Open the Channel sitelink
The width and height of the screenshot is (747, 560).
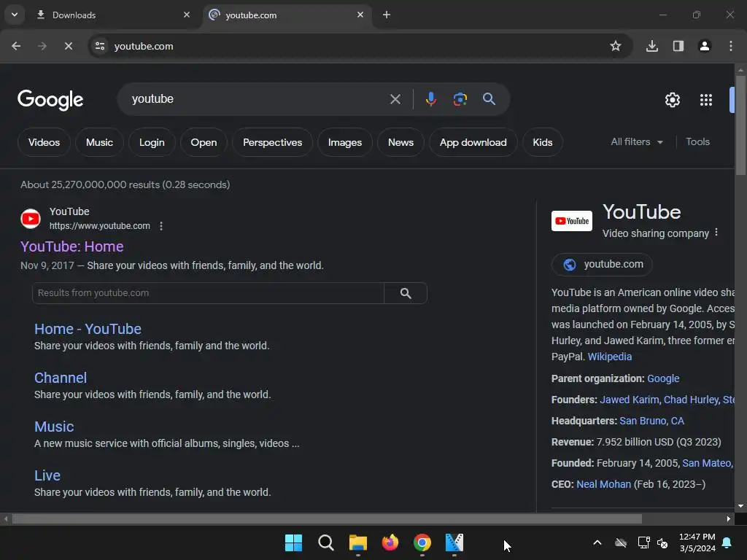[x=61, y=378]
